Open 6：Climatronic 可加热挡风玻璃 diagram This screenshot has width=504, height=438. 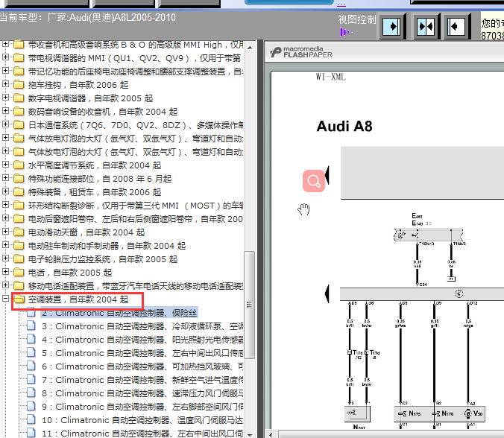coord(142,366)
